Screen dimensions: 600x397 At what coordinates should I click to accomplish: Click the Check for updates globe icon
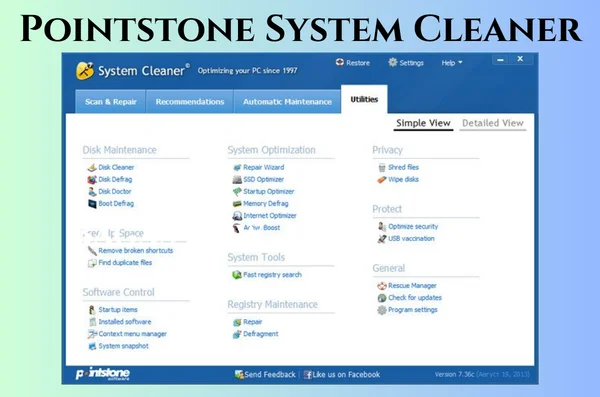pos(382,298)
